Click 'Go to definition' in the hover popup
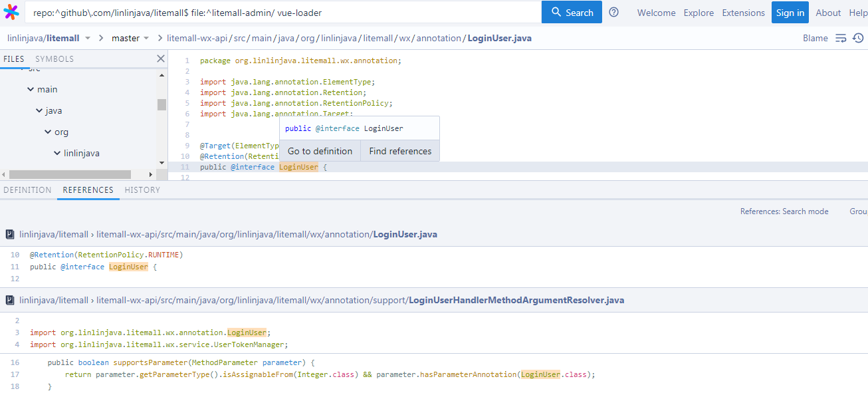Screen dimensions: 868x395 tap(320, 151)
